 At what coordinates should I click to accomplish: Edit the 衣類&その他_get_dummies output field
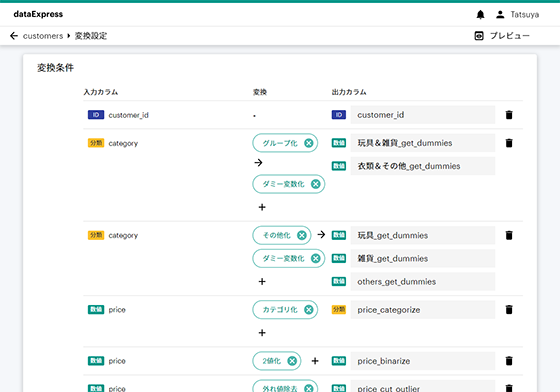[423, 166]
